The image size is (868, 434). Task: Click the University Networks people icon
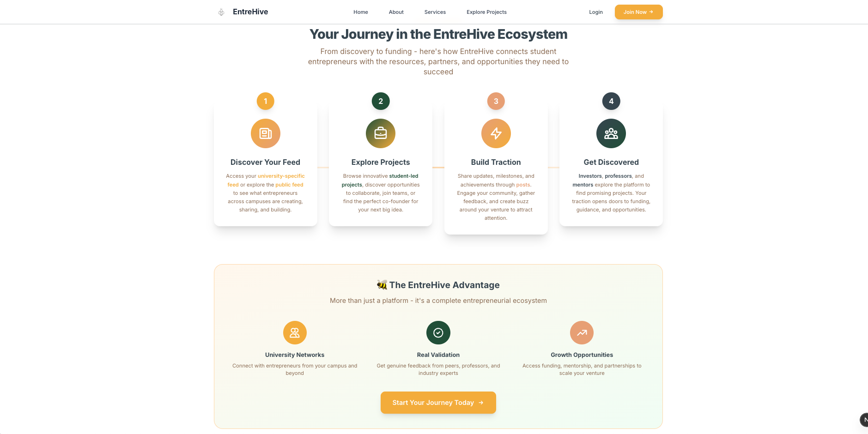[x=295, y=332]
